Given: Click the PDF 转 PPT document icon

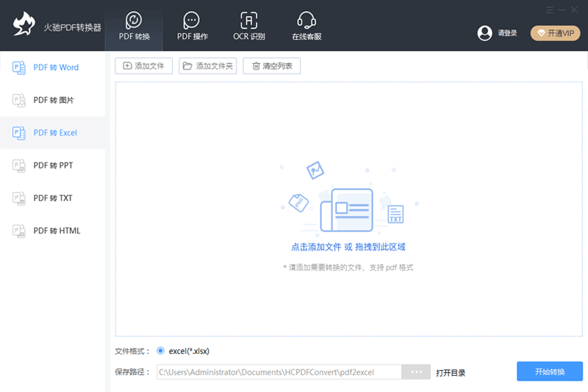Looking at the screenshot, I should coord(19,165).
